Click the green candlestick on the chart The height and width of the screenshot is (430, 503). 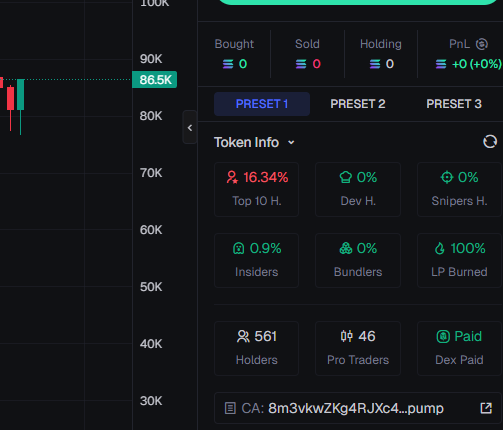click(20, 95)
